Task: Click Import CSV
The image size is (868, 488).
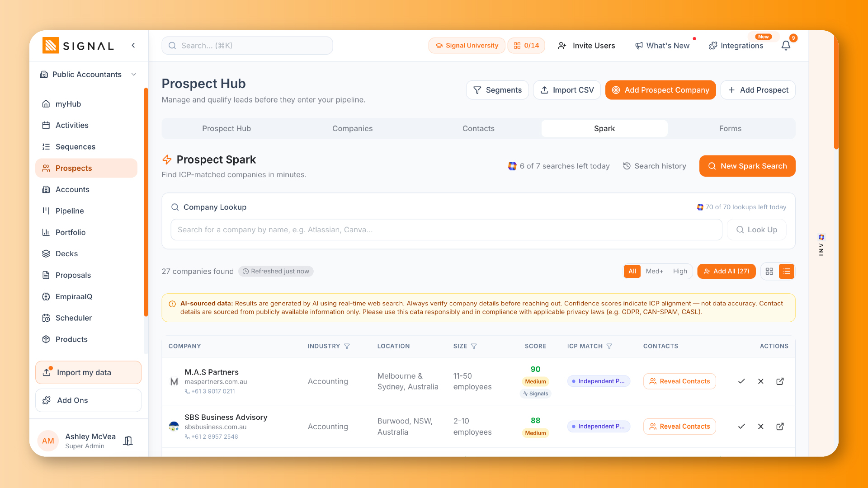Action: click(567, 90)
